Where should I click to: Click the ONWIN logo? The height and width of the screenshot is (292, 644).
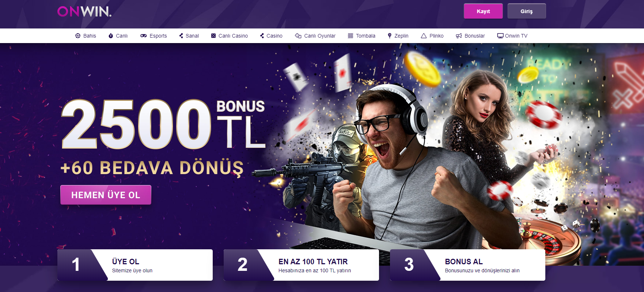pyautogui.click(x=84, y=11)
